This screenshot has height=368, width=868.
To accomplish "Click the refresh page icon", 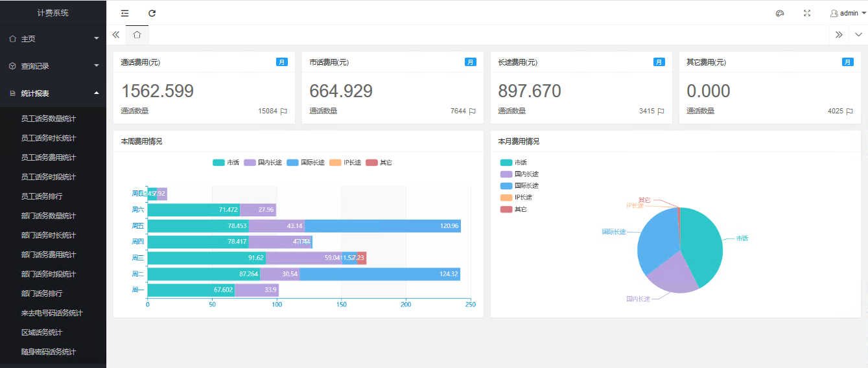I will [152, 13].
